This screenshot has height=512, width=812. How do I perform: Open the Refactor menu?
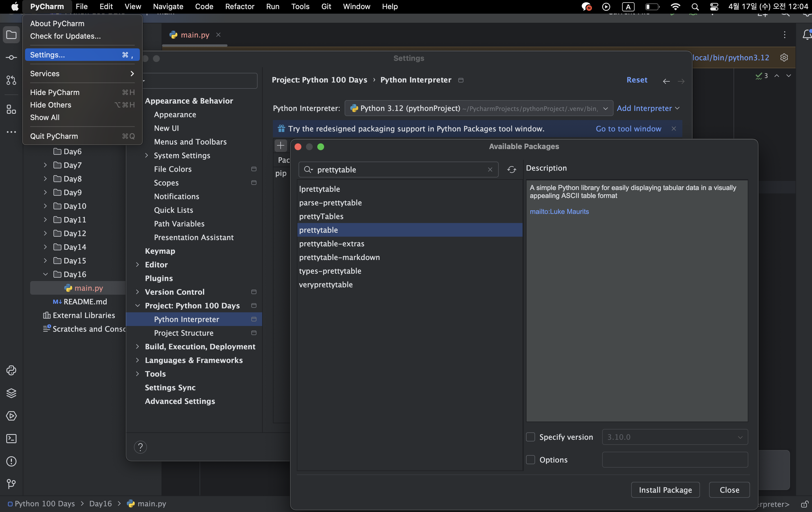pyautogui.click(x=239, y=7)
